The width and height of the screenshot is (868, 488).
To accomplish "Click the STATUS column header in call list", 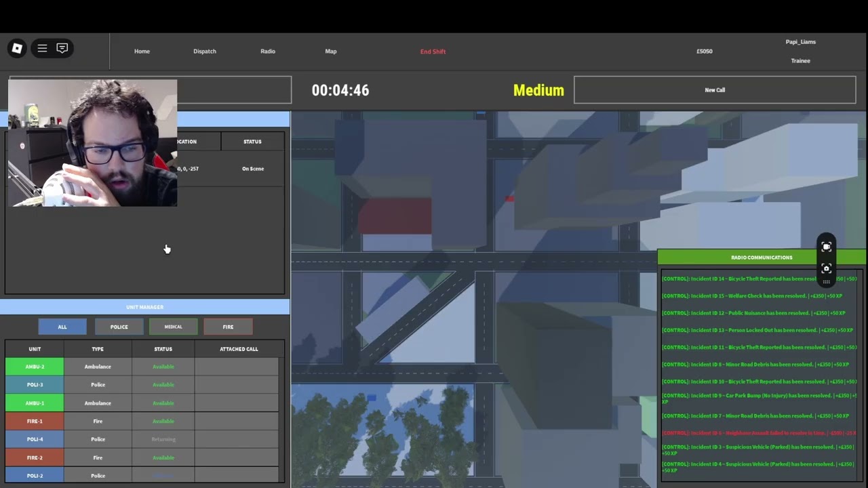I will 252,142.
